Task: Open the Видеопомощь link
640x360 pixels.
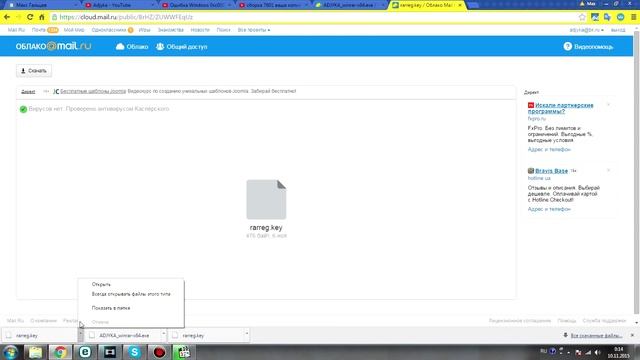Action: click(x=588, y=47)
